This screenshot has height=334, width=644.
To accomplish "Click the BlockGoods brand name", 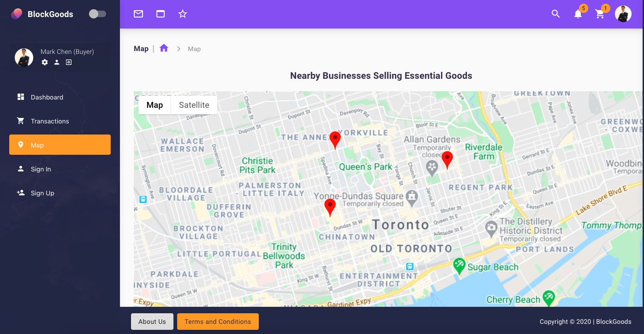I will (x=50, y=14).
